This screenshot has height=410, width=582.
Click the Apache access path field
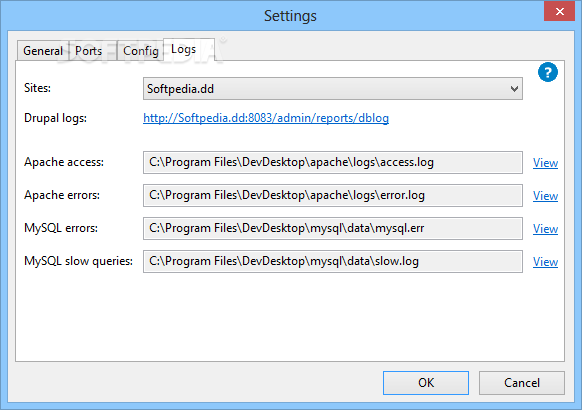[333, 162]
